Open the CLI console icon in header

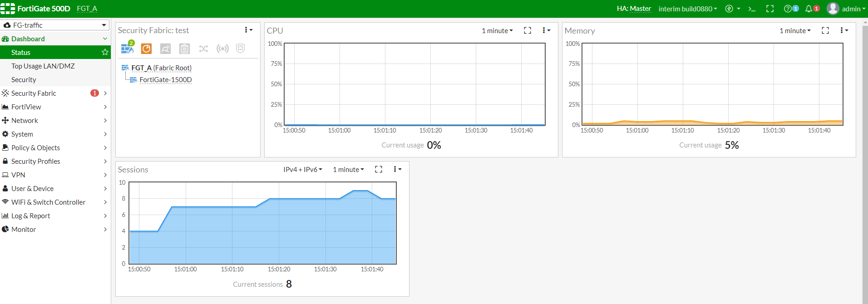(x=752, y=9)
